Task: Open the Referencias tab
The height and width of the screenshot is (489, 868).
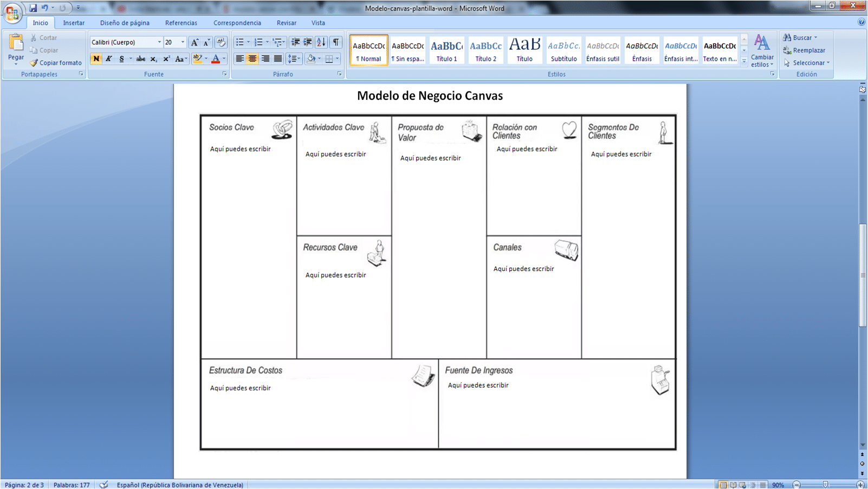Action: point(181,23)
